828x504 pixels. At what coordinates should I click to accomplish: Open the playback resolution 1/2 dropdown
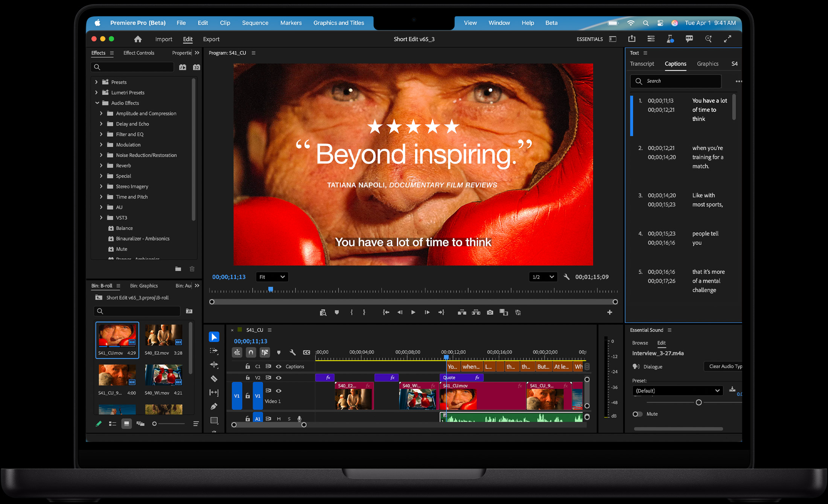(543, 277)
